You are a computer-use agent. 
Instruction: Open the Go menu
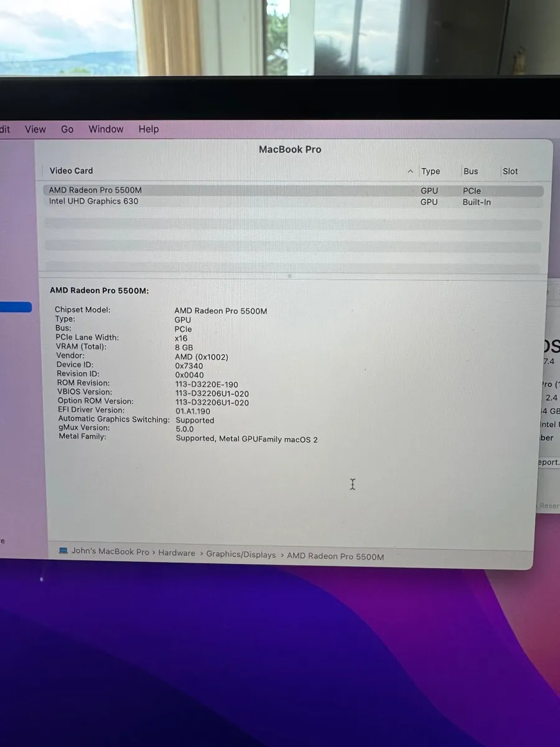click(x=67, y=129)
